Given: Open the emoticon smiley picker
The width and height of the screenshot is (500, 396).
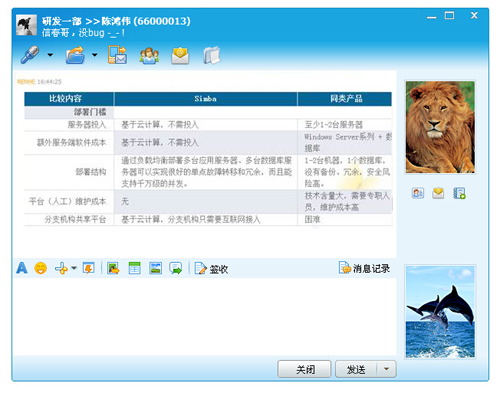Looking at the screenshot, I should (41, 268).
